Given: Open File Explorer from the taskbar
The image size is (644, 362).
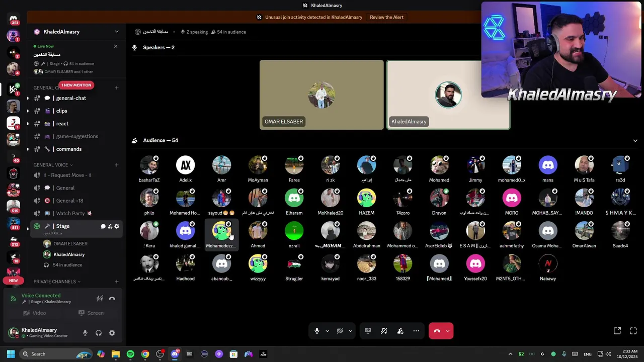Looking at the screenshot, I should pyautogui.click(x=116, y=354).
